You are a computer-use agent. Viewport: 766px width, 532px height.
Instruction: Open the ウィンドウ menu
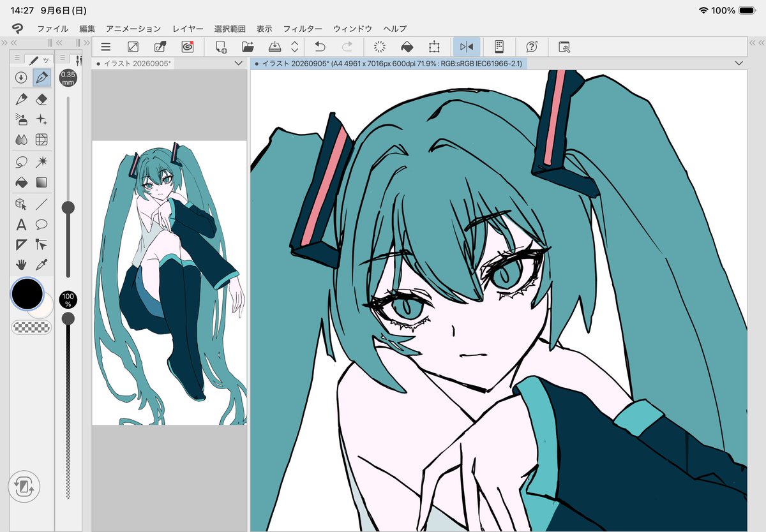pyautogui.click(x=353, y=29)
